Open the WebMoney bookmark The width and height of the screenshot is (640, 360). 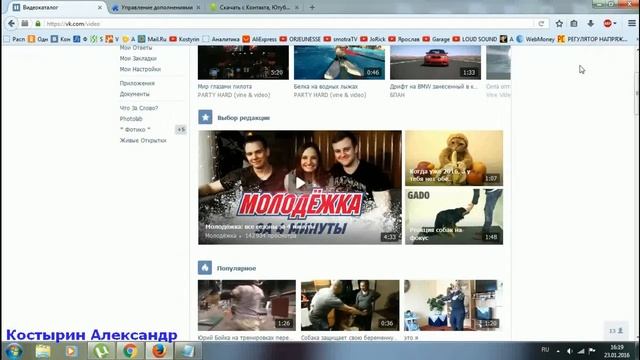click(535, 39)
